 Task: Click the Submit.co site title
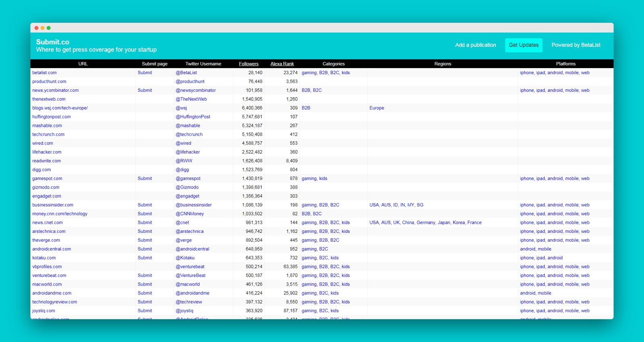point(53,42)
